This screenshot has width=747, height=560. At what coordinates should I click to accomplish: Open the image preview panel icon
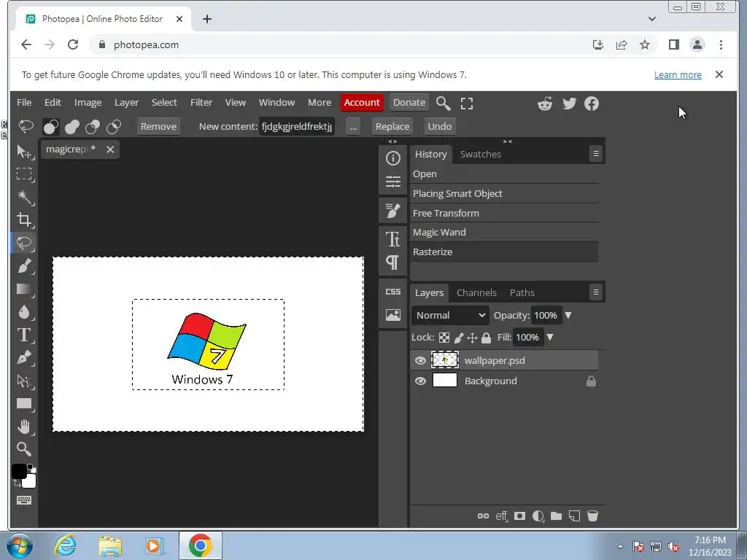click(392, 315)
